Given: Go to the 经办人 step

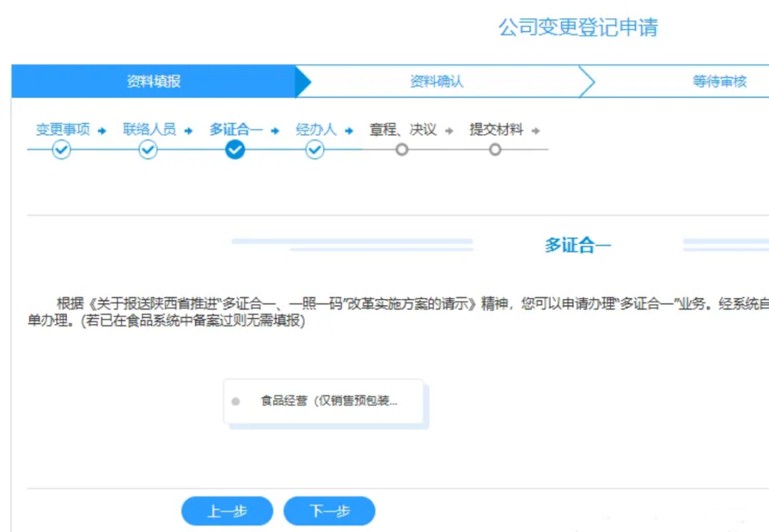Looking at the screenshot, I should [x=316, y=130].
